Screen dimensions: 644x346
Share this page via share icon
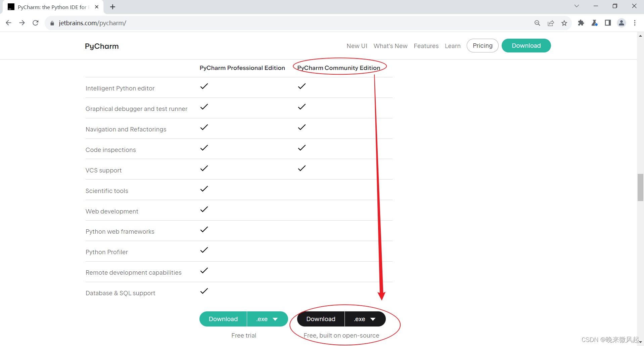tap(551, 23)
